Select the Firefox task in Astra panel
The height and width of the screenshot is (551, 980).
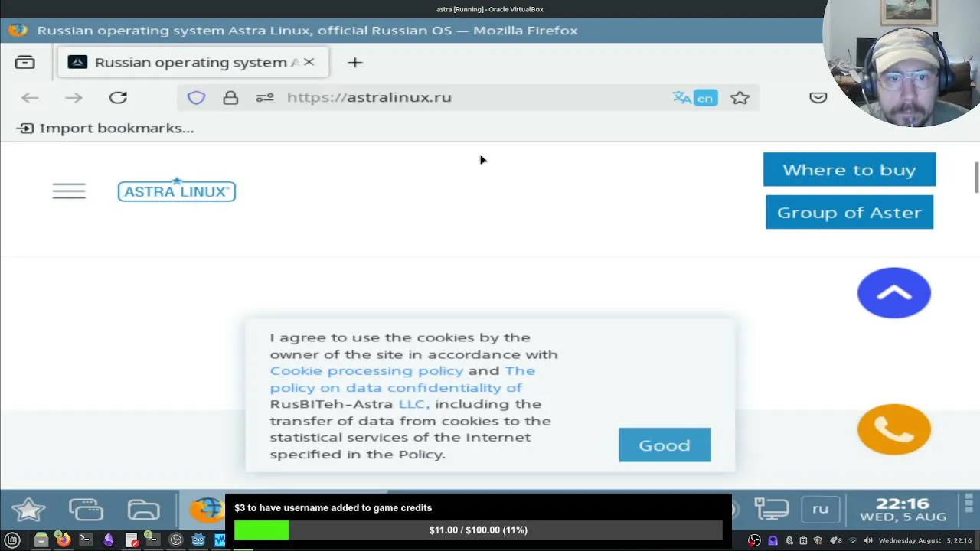click(205, 510)
